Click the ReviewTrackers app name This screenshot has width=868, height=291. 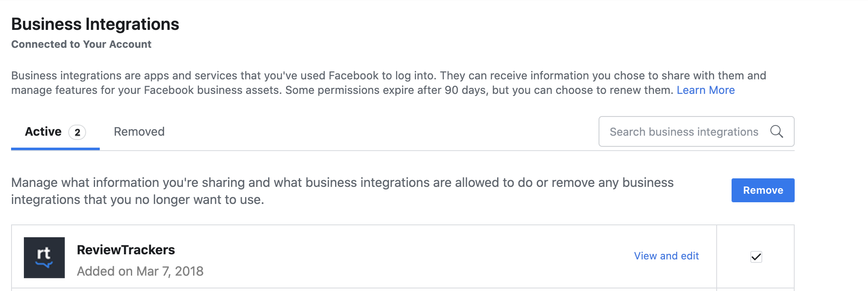click(126, 250)
